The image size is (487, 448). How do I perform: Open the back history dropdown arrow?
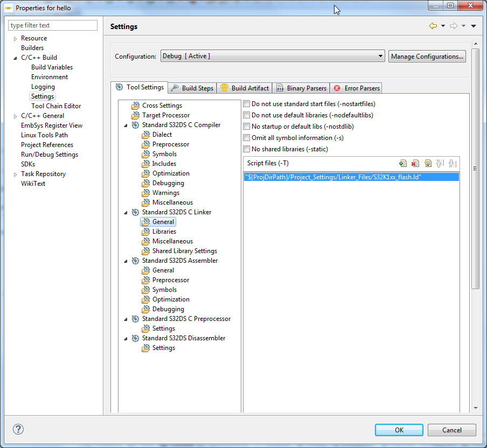click(x=443, y=26)
